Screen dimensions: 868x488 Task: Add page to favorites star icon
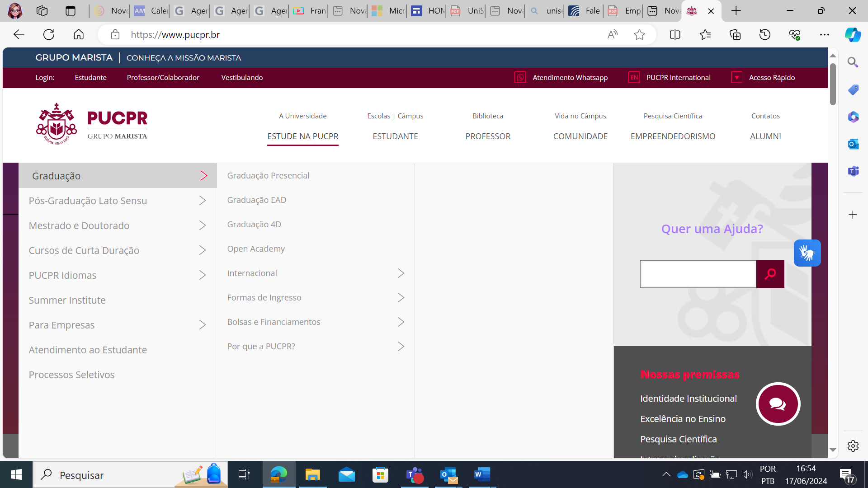tap(639, 35)
